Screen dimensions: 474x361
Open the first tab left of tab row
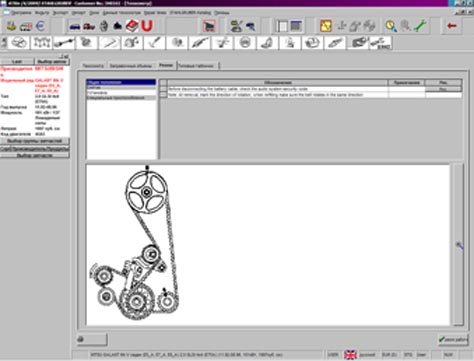(93, 66)
